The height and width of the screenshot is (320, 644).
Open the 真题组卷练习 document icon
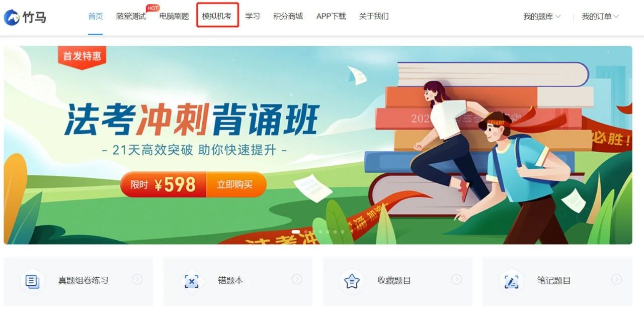32,281
